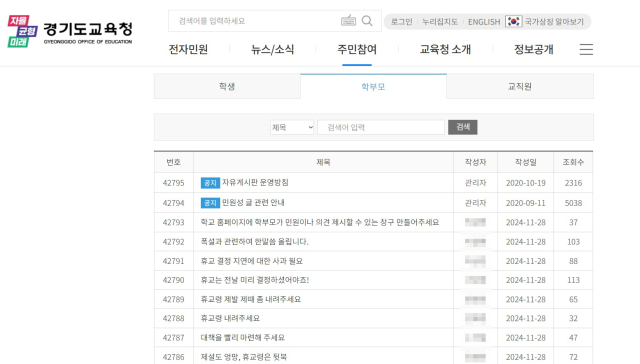This screenshot has height=364, width=640.
Task: Click the 로그인 link
Action: 402,22
